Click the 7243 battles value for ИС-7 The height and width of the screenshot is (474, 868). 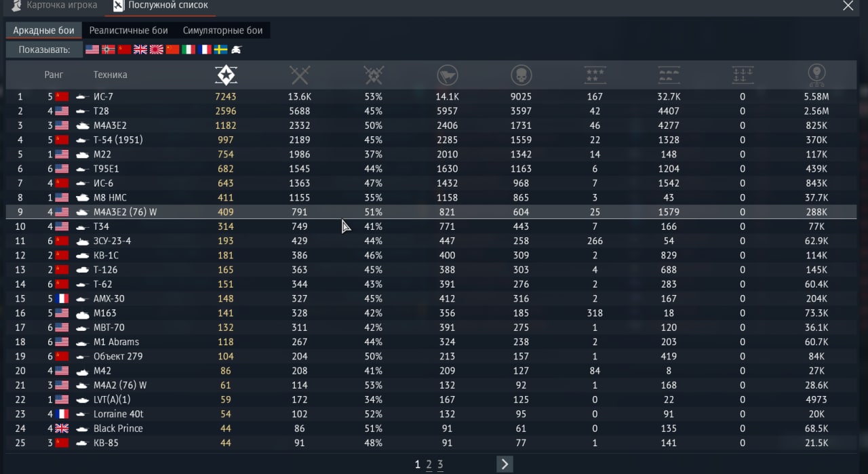tap(226, 97)
